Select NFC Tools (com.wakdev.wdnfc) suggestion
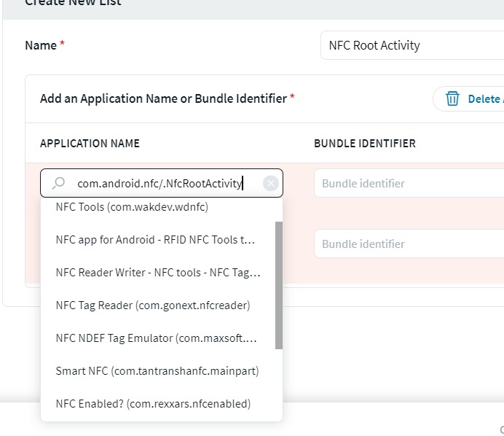Image resolution: width=504 pixels, height=436 pixels. [x=132, y=207]
